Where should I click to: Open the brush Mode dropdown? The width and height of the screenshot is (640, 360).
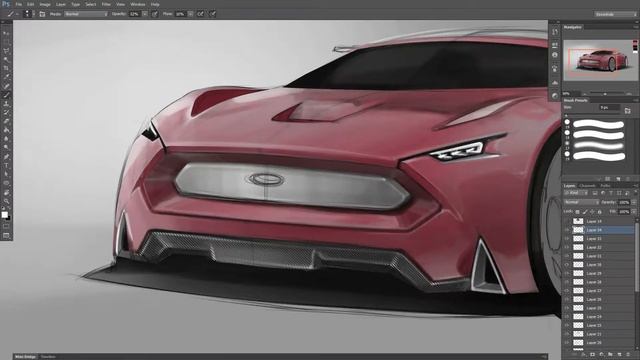[x=86, y=14]
